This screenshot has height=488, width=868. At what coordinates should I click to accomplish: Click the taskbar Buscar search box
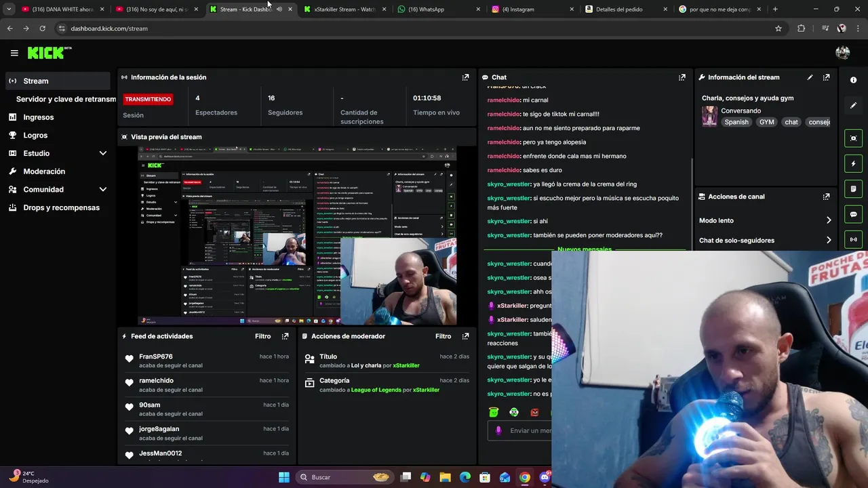(346, 477)
